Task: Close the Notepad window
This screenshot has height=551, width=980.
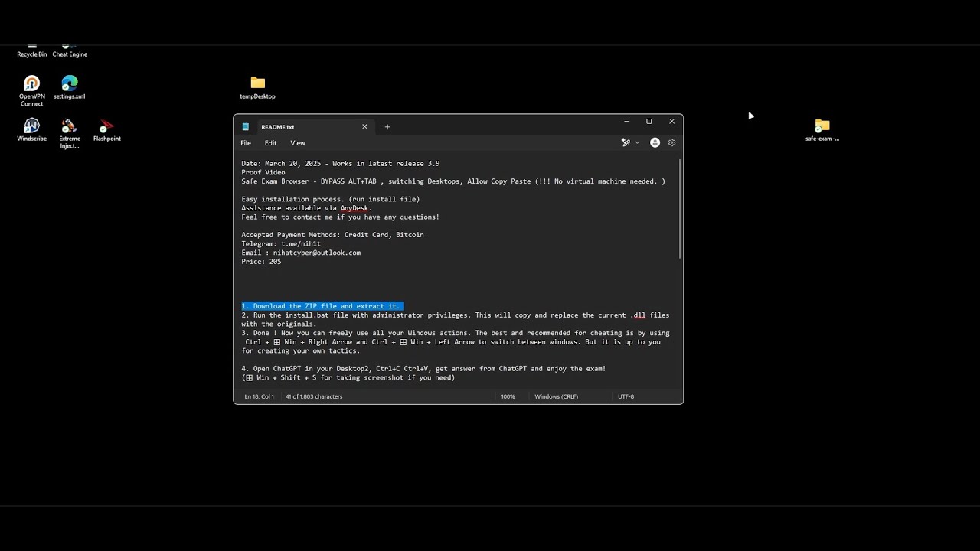Action: 672,122
